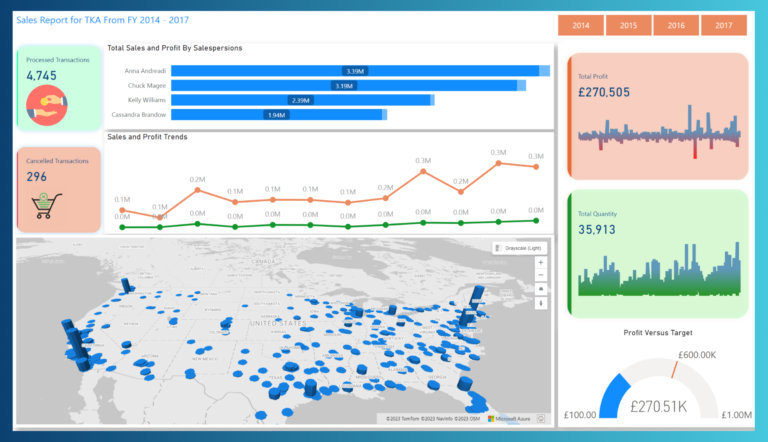Click Cassandra Brandow's 1.94M sales bar

tap(275, 115)
